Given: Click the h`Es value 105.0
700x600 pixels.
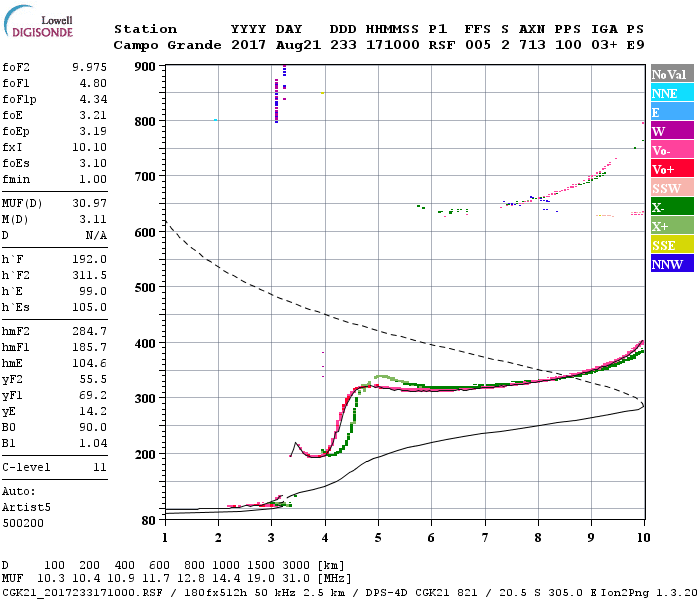Looking at the screenshot, I should 90,308.
